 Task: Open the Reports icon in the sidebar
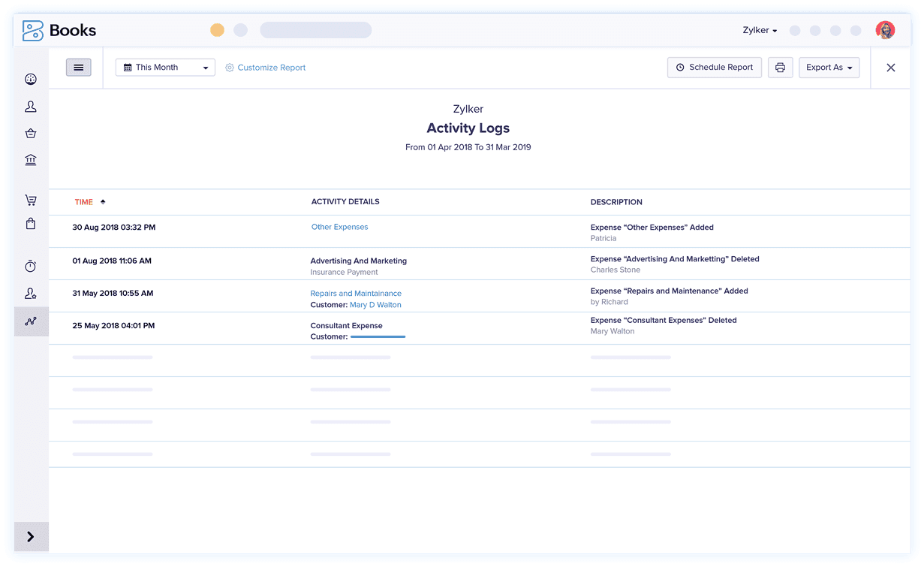(30, 321)
